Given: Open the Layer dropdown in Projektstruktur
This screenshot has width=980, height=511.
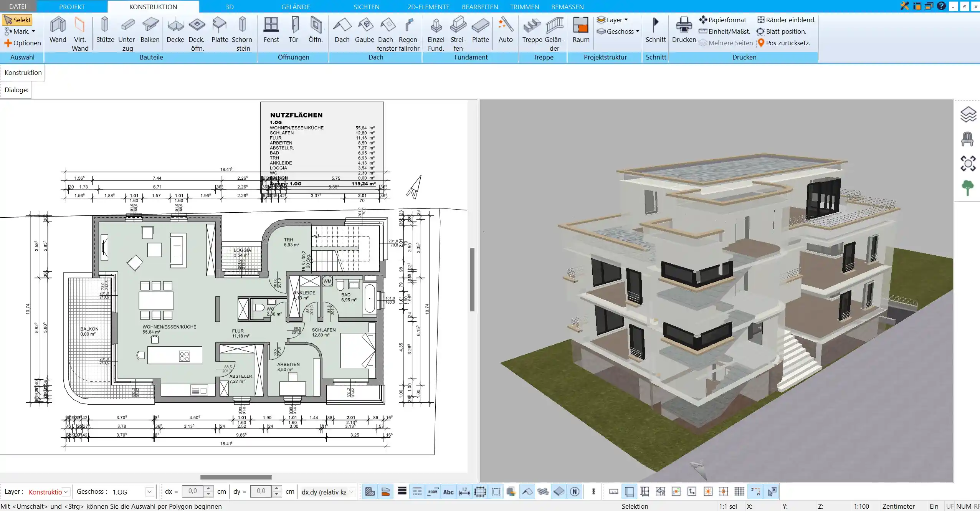Looking at the screenshot, I should (x=612, y=20).
